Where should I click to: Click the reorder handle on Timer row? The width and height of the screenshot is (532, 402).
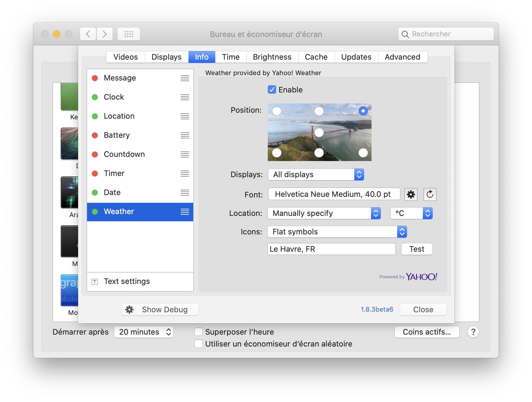click(x=185, y=174)
